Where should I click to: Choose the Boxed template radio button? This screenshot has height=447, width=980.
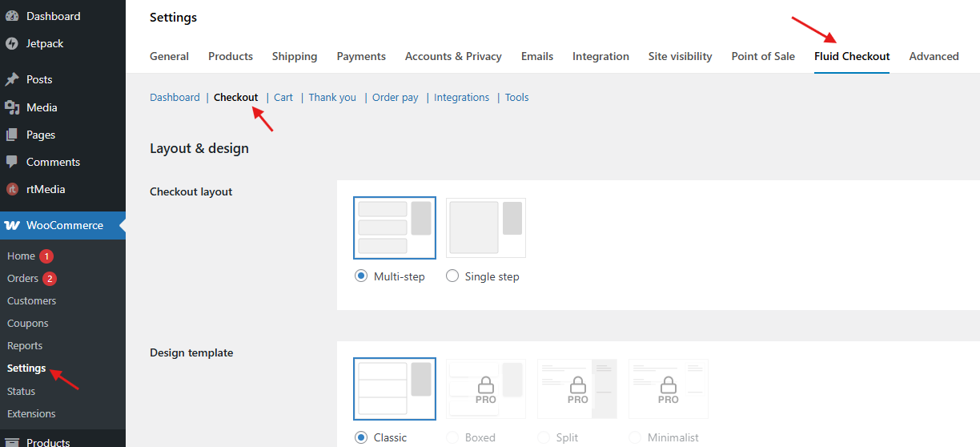[x=452, y=437]
